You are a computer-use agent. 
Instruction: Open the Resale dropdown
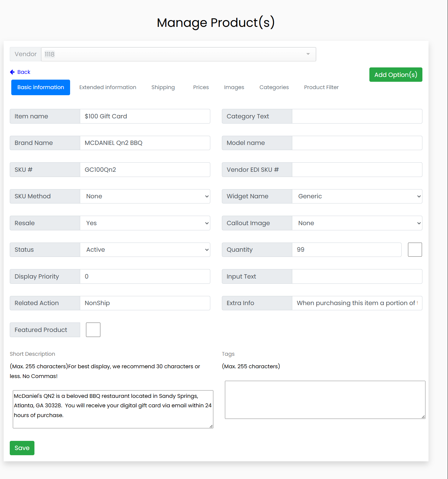pyautogui.click(x=145, y=223)
